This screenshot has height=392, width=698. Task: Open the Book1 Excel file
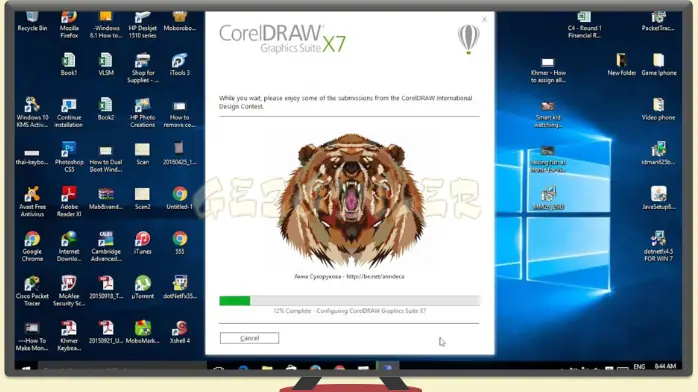point(69,64)
